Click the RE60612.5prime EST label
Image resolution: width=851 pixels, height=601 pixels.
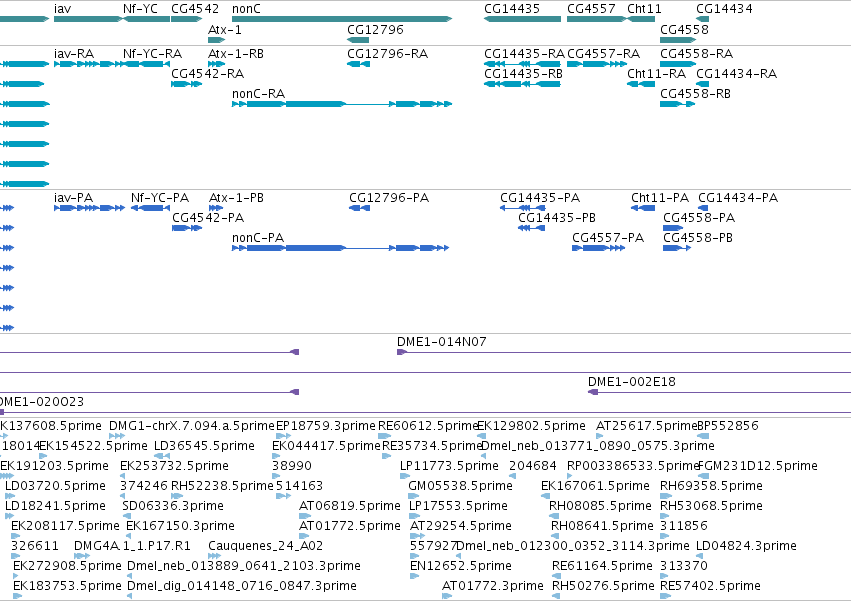pyautogui.click(x=428, y=426)
